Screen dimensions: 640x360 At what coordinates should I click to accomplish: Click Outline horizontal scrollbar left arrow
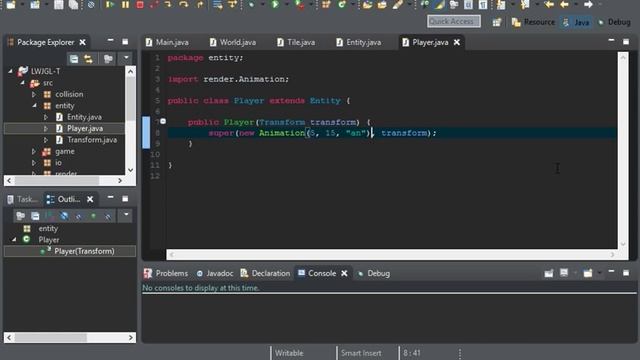[9, 338]
